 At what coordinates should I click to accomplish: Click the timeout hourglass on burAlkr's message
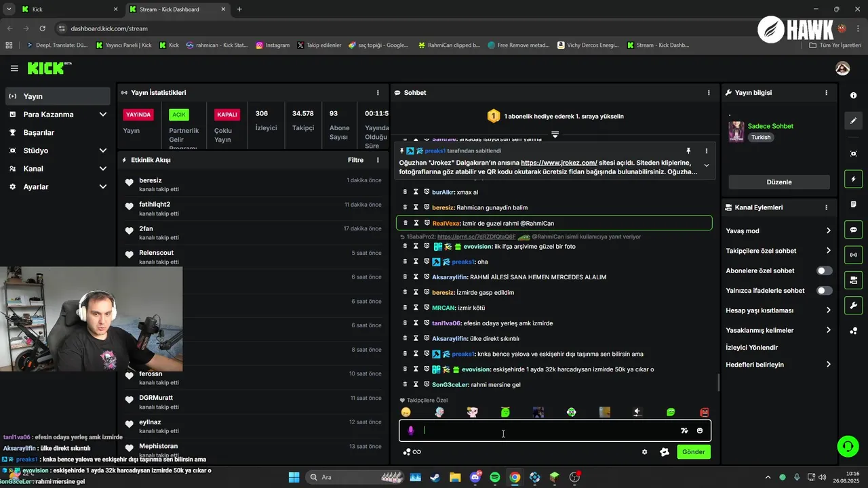[416, 192]
